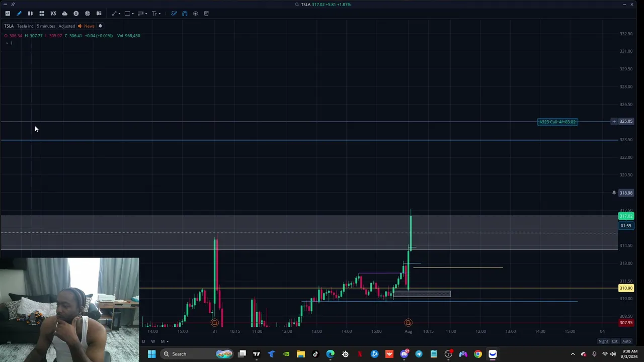The image size is (644, 362).
Task: Open the four-square chart layout grid icon
Action: click(42, 14)
